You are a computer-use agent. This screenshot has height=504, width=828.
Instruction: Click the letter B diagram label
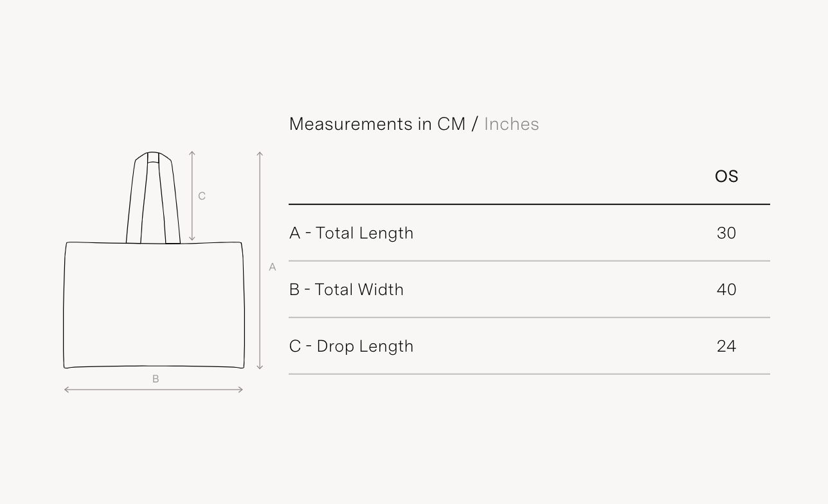(156, 379)
